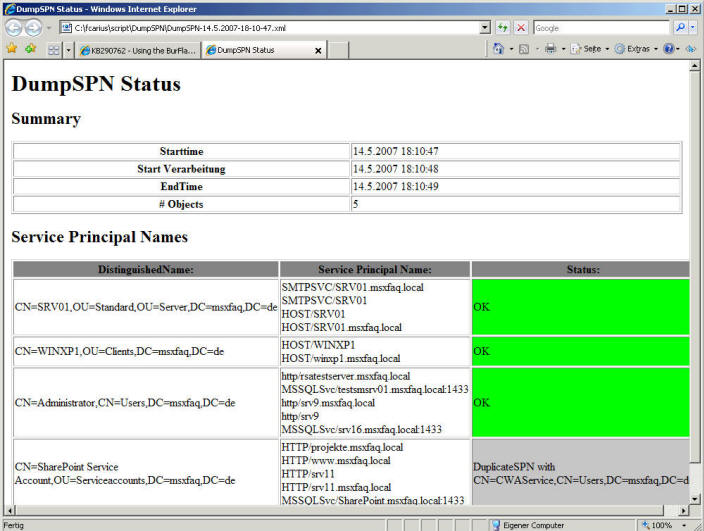Click the horizontal scrollbar left arrow
Screen dimensions: 704x531
[x=9, y=510]
